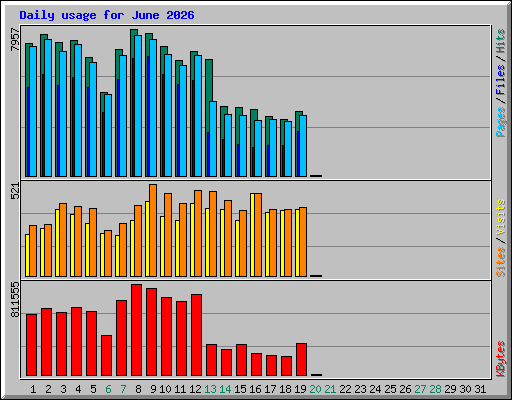Click day label 26 on the axis
Image resolution: width=512 pixels, height=400 pixels.
point(405,389)
